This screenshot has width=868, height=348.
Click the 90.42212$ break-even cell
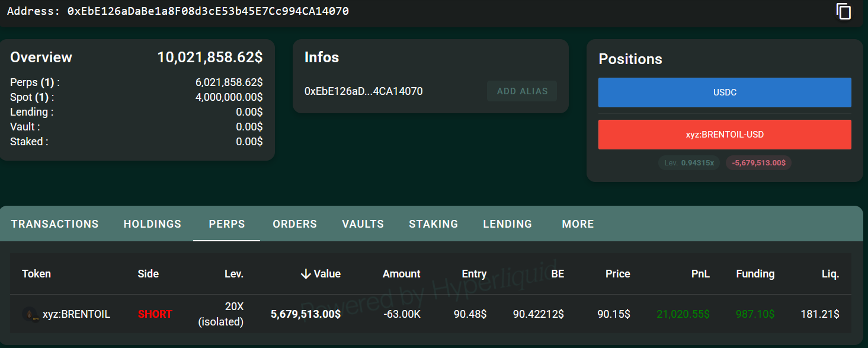pyautogui.click(x=539, y=314)
